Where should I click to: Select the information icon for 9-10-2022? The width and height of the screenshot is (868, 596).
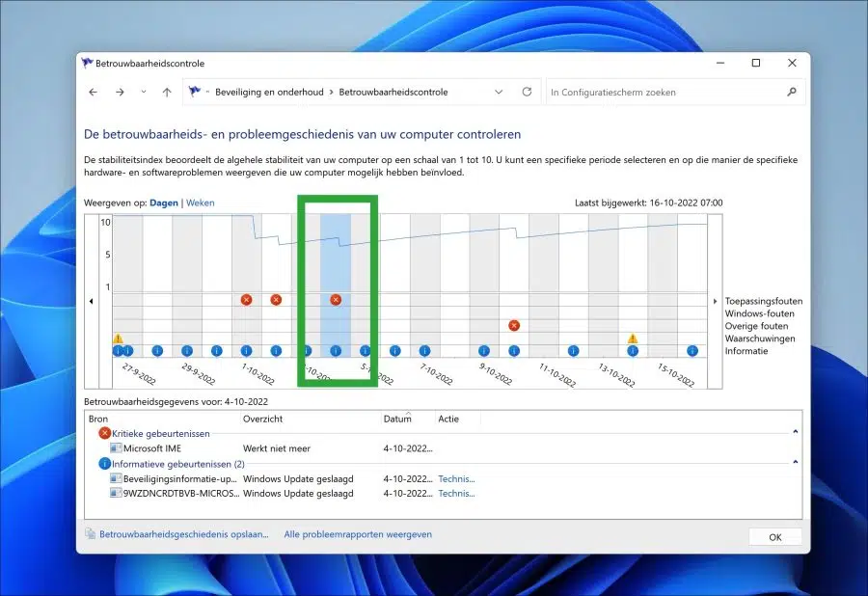tap(484, 351)
